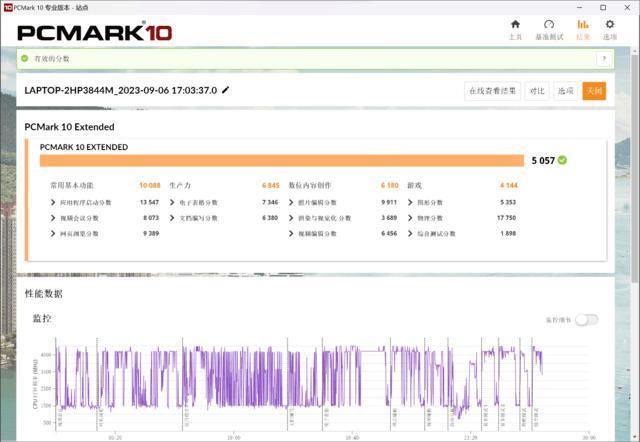Click the overall score value 5 057
This screenshot has width=640, height=442.
click(543, 160)
